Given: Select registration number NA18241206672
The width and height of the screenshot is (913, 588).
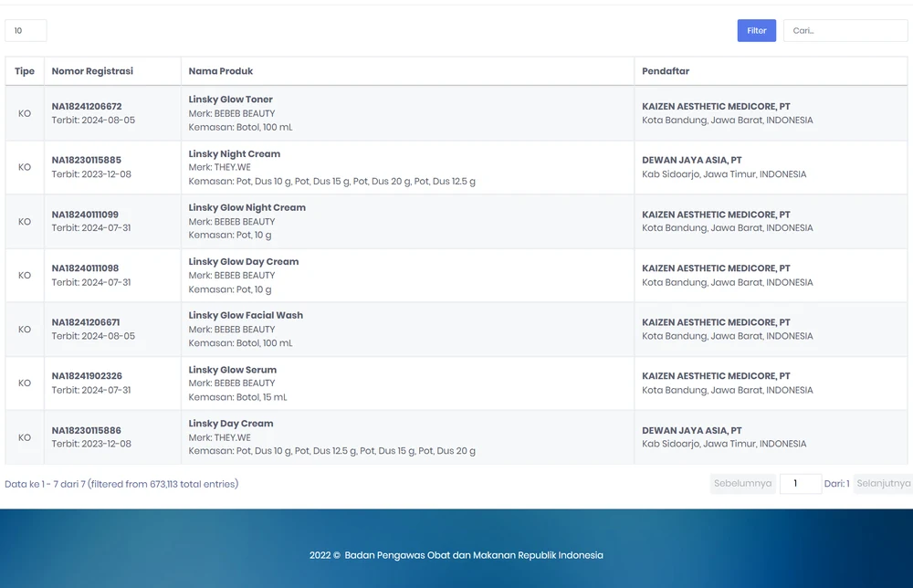Looking at the screenshot, I should [87, 107].
